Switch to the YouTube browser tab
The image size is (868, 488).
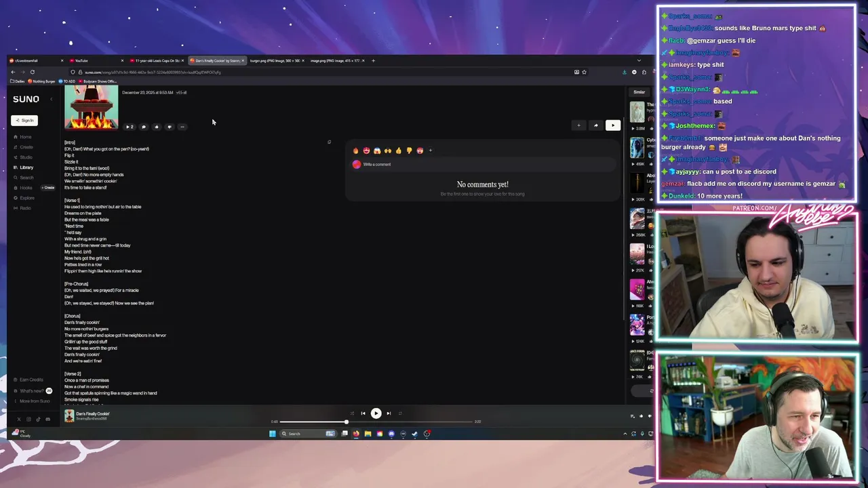(x=95, y=60)
